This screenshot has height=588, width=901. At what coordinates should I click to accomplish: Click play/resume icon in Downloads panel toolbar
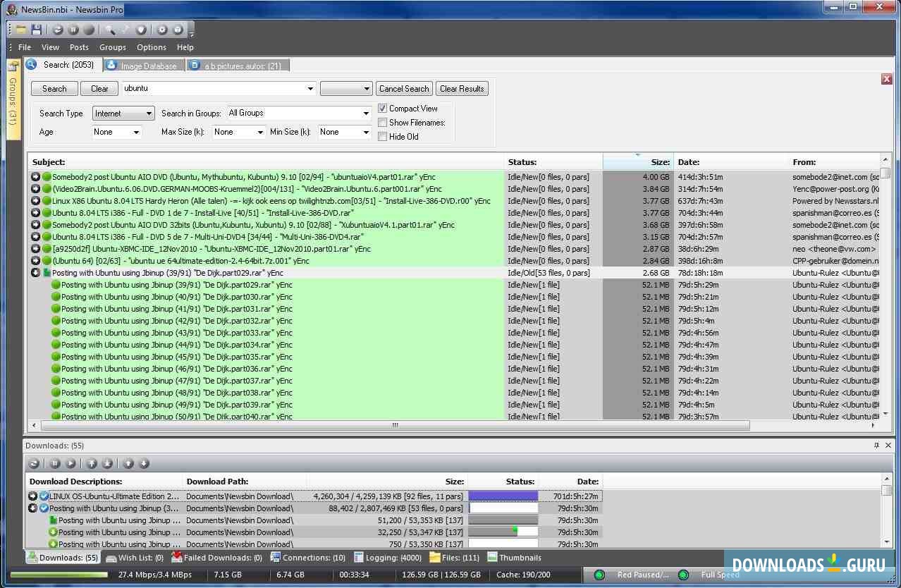(71, 463)
